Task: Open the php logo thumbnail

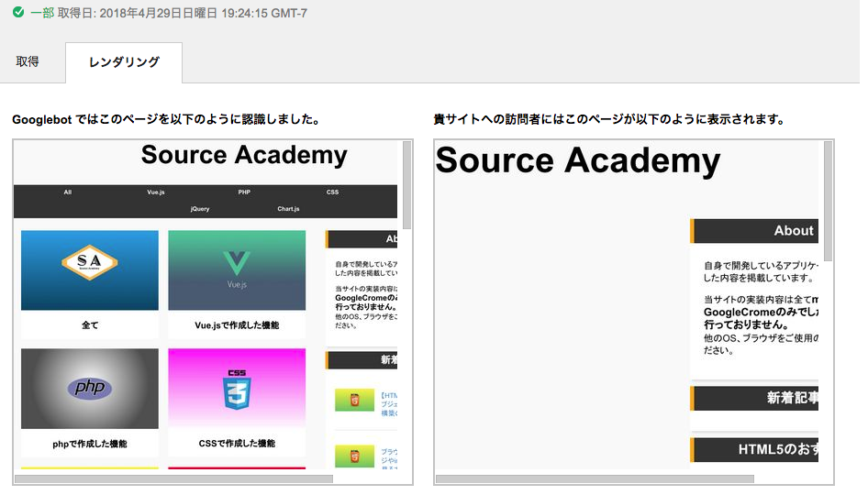Action: [x=90, y=389]
